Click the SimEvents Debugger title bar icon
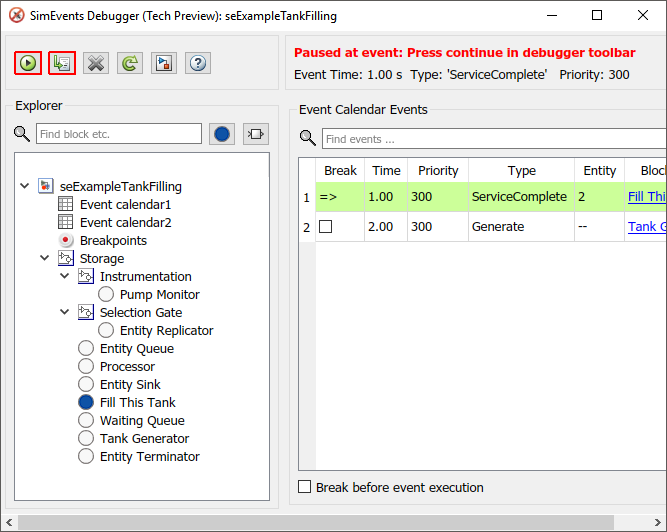Image resolution: width=667 pixels, height=532 pixels. point(17,16)
